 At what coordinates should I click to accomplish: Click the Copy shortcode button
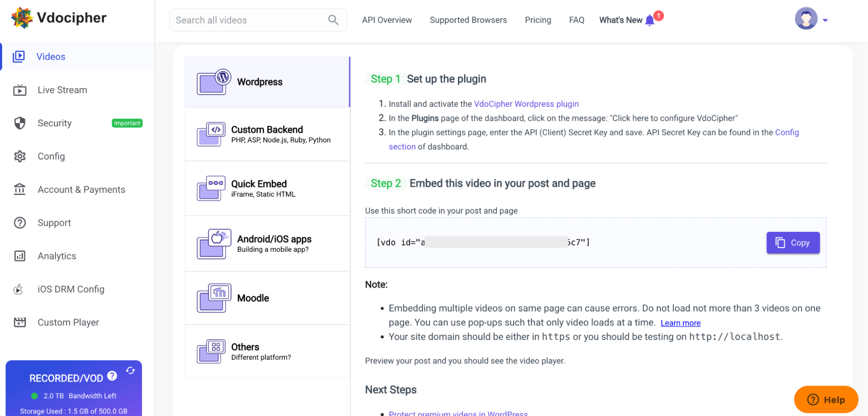tap(792, 243)
